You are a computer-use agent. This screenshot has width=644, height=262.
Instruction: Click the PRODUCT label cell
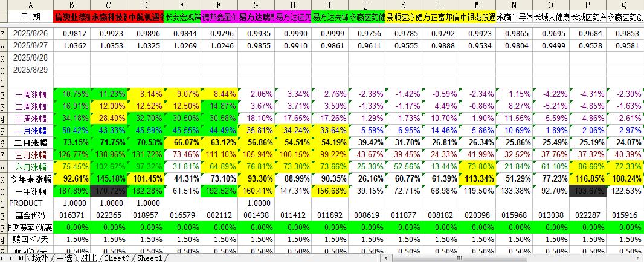[x=30, y=203]
